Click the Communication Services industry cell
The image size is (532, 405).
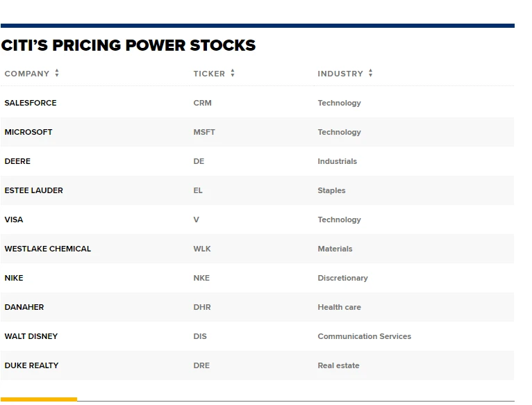pos(364,336)
